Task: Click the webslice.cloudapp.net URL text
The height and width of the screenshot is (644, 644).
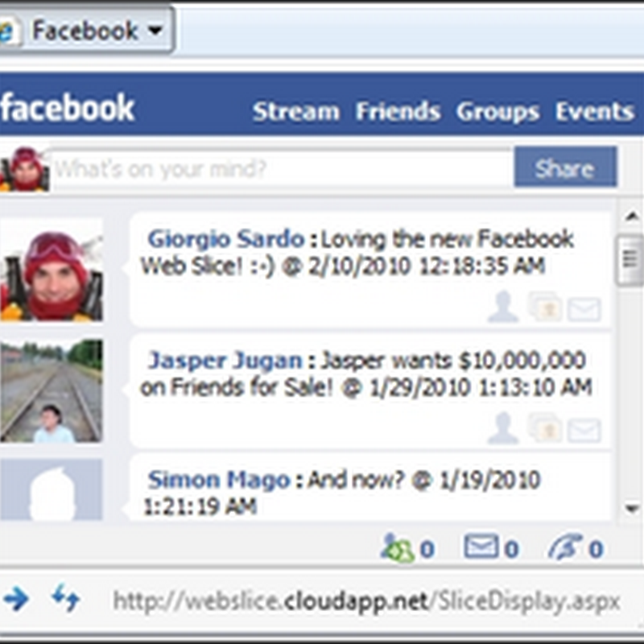Action: 366,601
